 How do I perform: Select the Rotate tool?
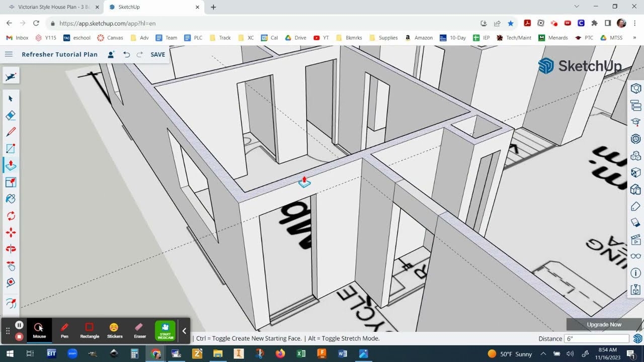point(11,216)
